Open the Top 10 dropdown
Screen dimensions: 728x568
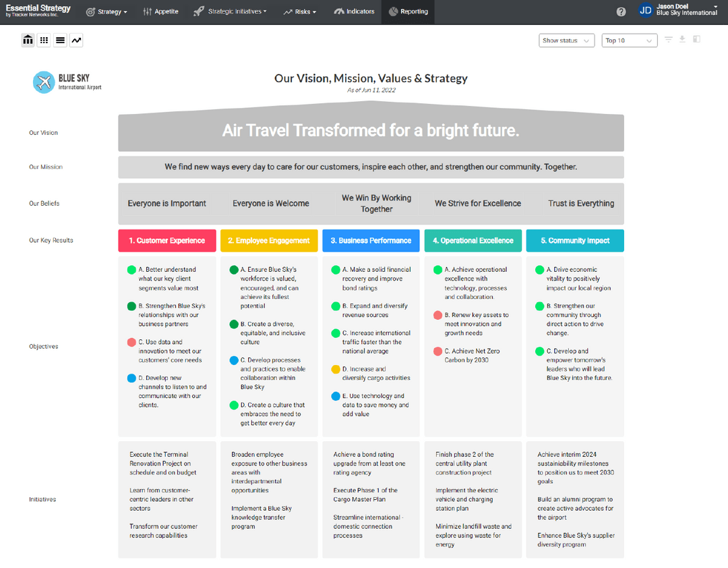pyautogui.click(x=629, y=40)
